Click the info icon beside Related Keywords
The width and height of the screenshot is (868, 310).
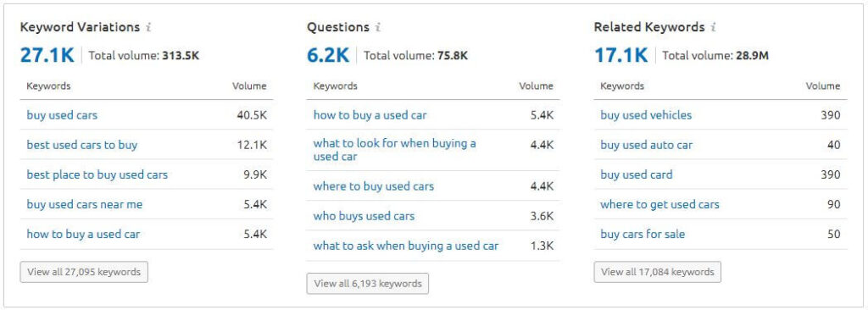pos(714,27)
